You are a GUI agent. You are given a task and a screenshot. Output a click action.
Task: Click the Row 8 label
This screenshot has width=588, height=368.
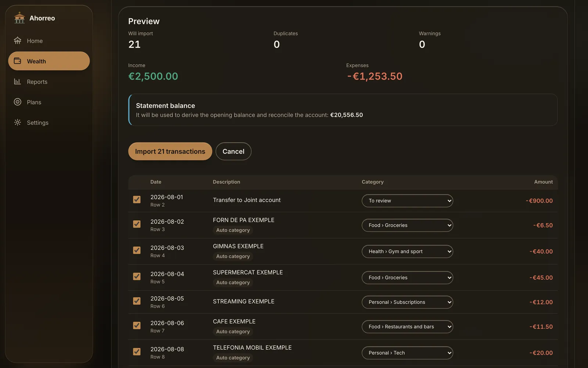pos(158,357)
